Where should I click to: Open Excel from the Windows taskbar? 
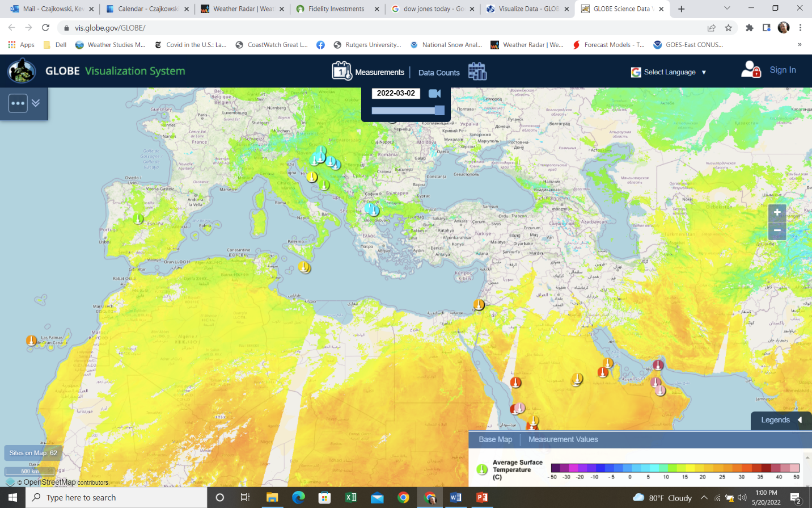tap(350, 498)
